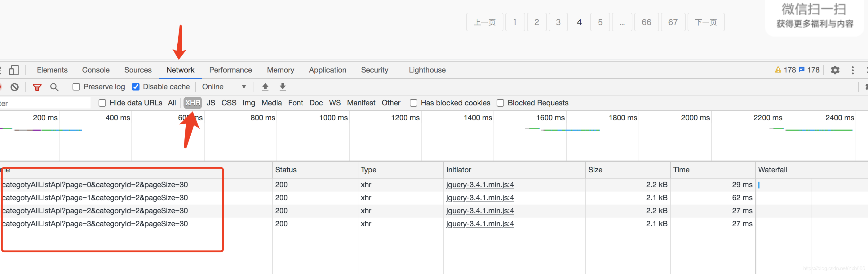Image resolution: width=868 pixels, height=274 pixels.
Task: Select request categotyAllListApi?page=1
Action: [x=95, y=198]
